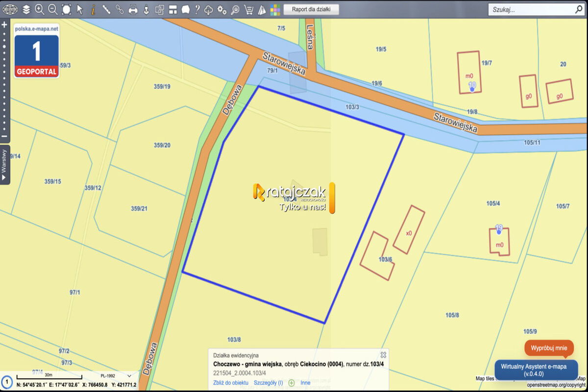This screenshot has width=588, height=392.
Task: Click parcel label 359/20
Action: pos(162,146)
